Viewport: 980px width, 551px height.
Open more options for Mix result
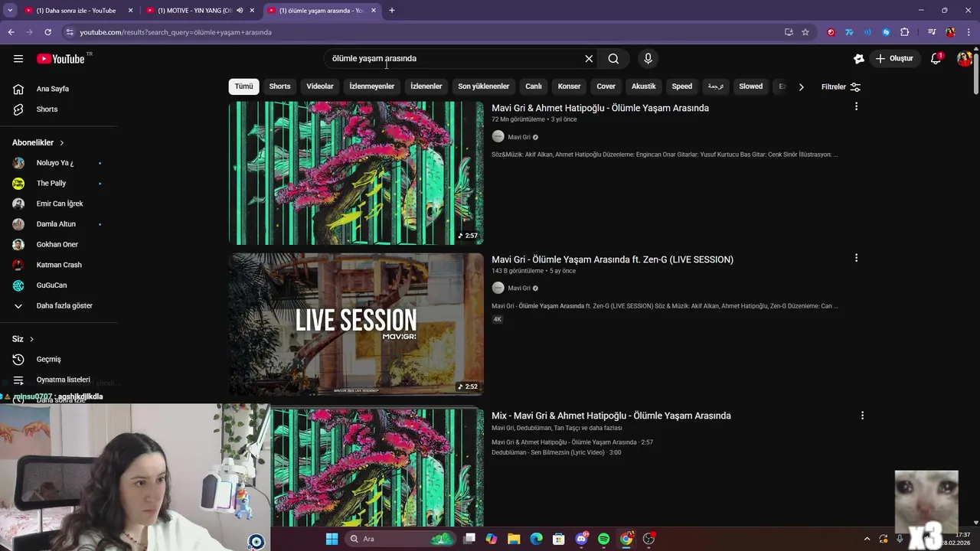pos(862,416)
